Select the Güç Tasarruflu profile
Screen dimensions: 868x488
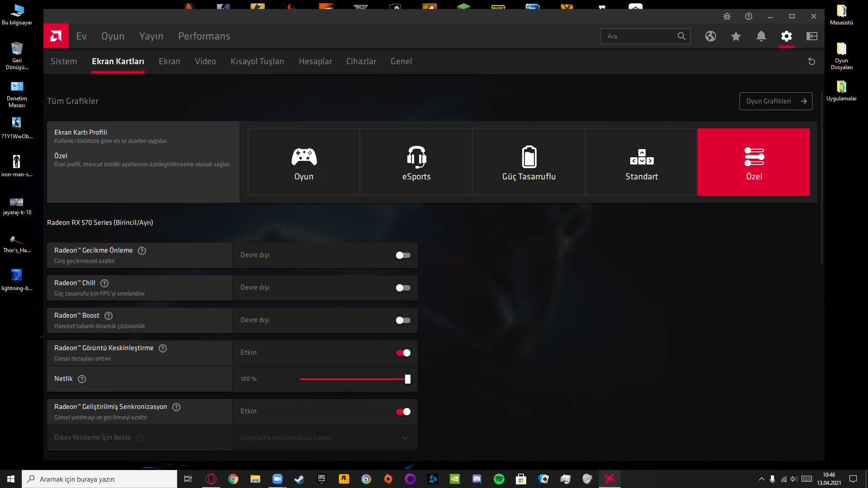[x=529, y=162]
